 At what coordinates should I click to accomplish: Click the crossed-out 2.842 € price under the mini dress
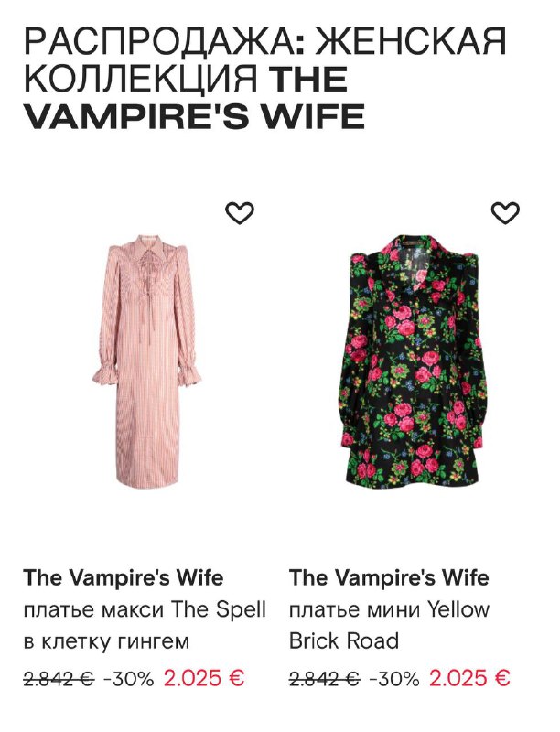[324, 679]
